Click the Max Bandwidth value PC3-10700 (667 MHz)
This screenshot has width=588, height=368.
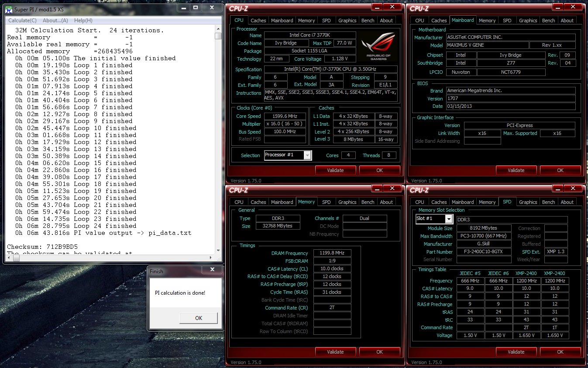(x=483, y=236)
